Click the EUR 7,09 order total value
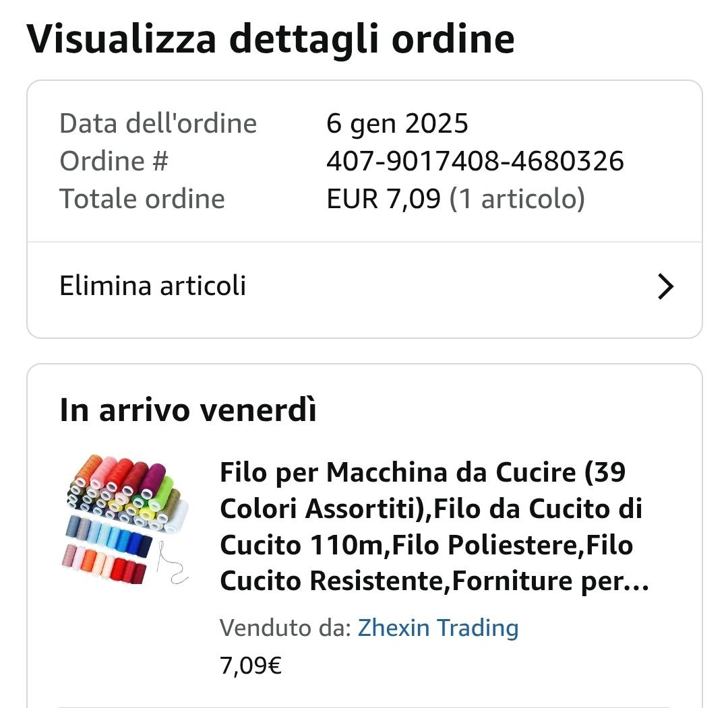This screenshot has width=728, height=708. 384,199
